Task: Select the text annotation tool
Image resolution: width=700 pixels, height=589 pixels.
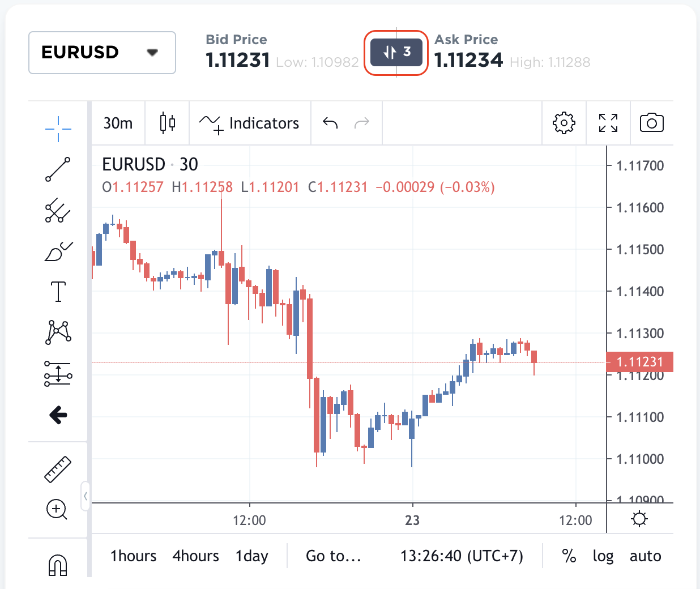Action: coord(58,292)
